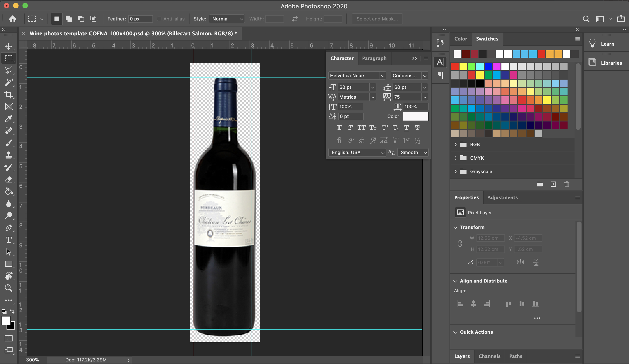Viewport: 629px width, 364px height.
Task: Open the anti-aliasing dropdown set to Smooth
Action: point(412,152)
